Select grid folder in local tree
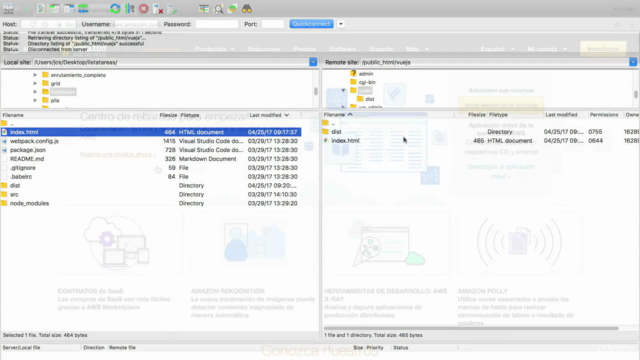This screenshot has width=640, height=360. click(55, 84)
